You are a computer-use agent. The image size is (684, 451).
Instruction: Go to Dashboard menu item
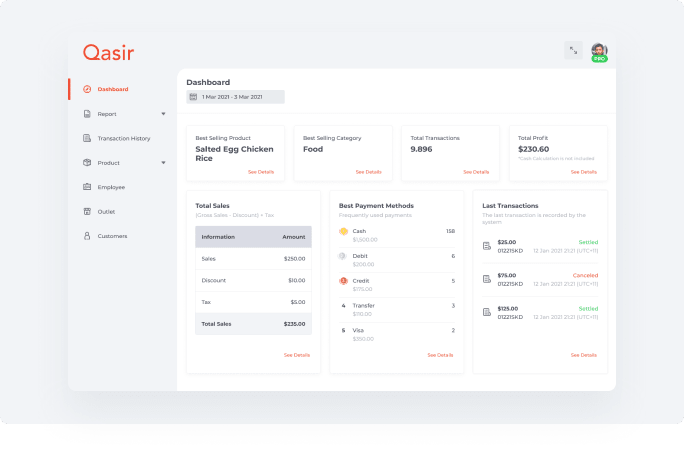click(113, 89)
